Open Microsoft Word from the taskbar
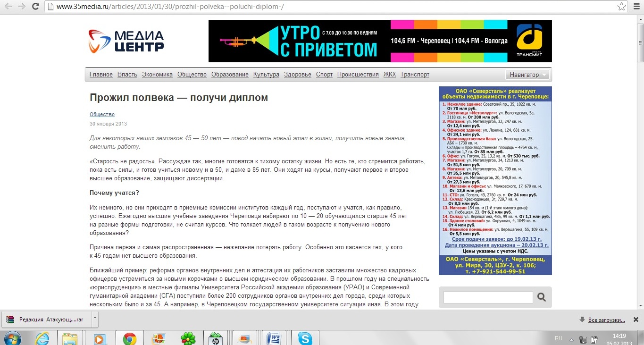644x345 pixels. click(x=274, y=338)
